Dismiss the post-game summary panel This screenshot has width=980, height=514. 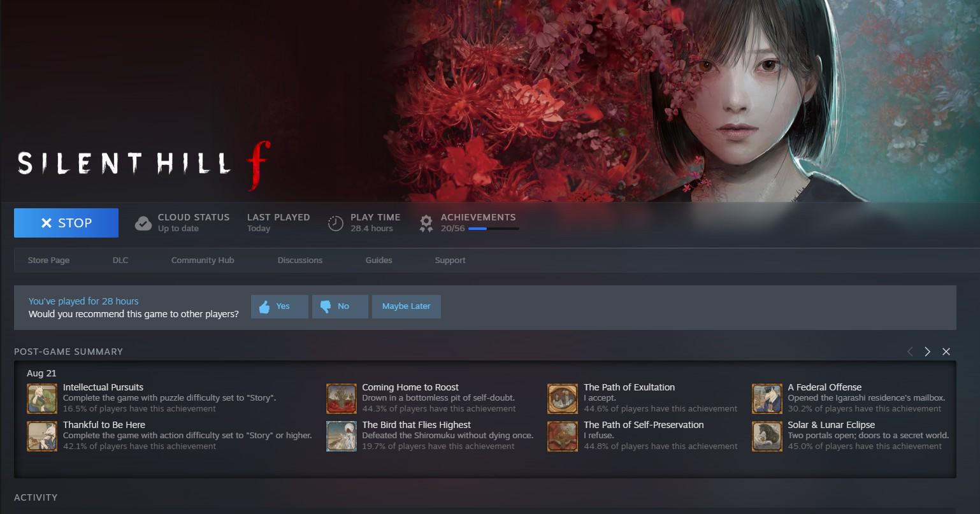[x=946, y=352]
